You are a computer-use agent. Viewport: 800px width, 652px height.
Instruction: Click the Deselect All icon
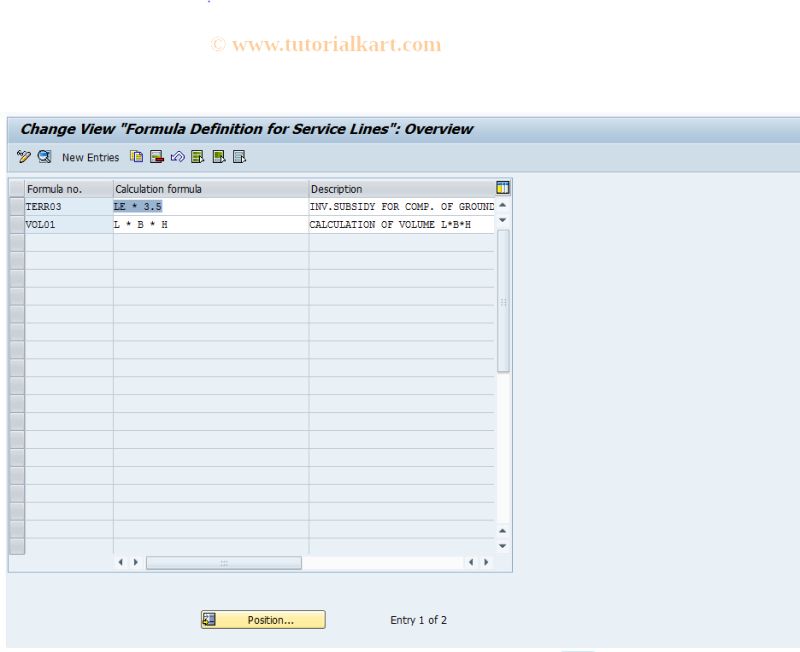[238, 157]
